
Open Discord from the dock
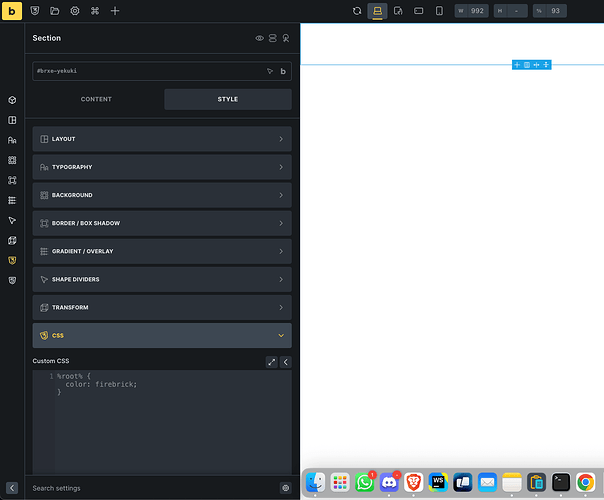coord(389,482)
